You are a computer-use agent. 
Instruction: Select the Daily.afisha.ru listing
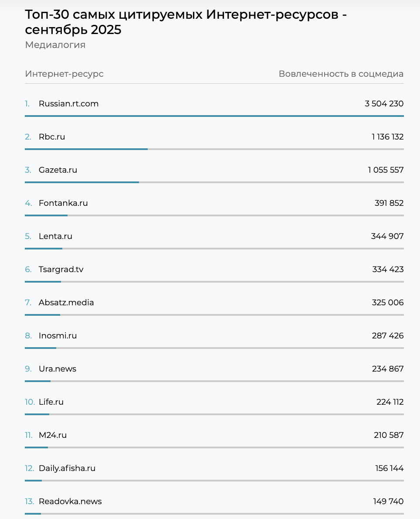click(67, 468)
